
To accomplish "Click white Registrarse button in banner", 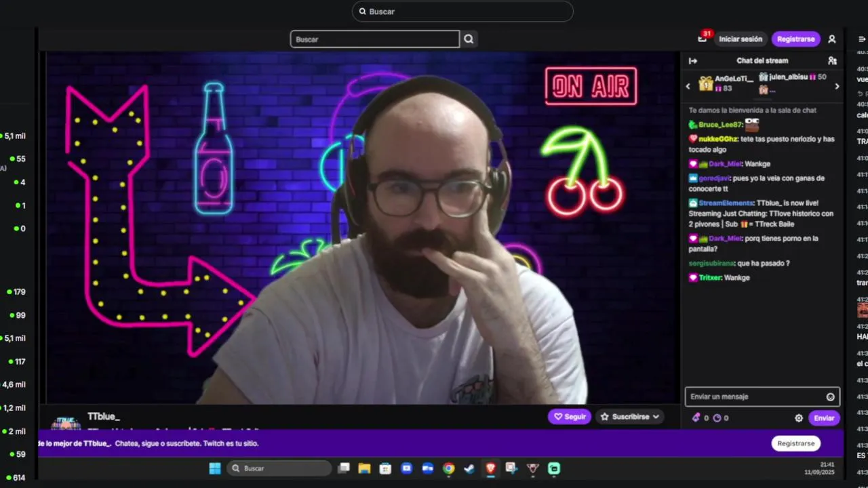I will [796, 443].
